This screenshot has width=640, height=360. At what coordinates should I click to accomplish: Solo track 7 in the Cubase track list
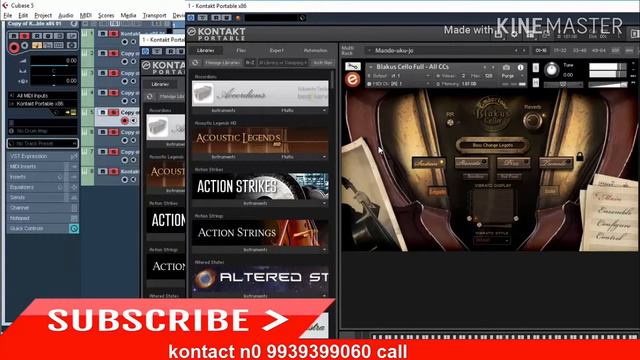(113, 152)
